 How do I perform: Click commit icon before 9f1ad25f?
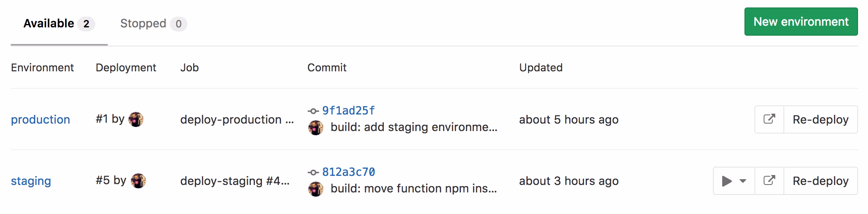pyautogui.click(x=313, y=111)
